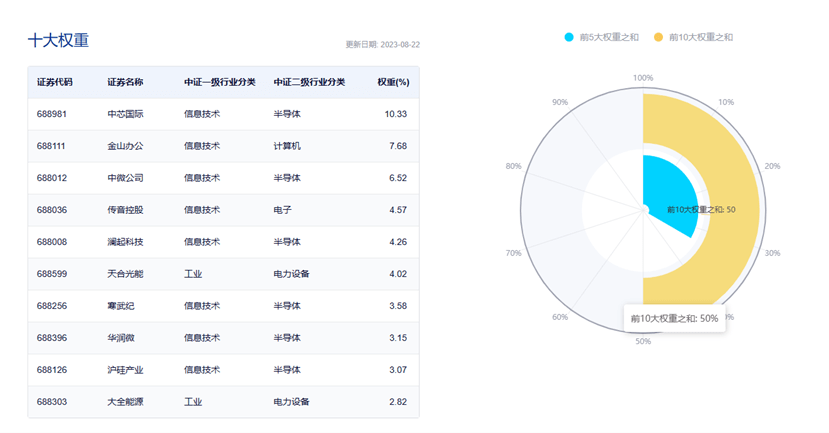This screenshot has width=829, height=433.
Task: Open the 金山办公 security name
Action: pos(125,146)
